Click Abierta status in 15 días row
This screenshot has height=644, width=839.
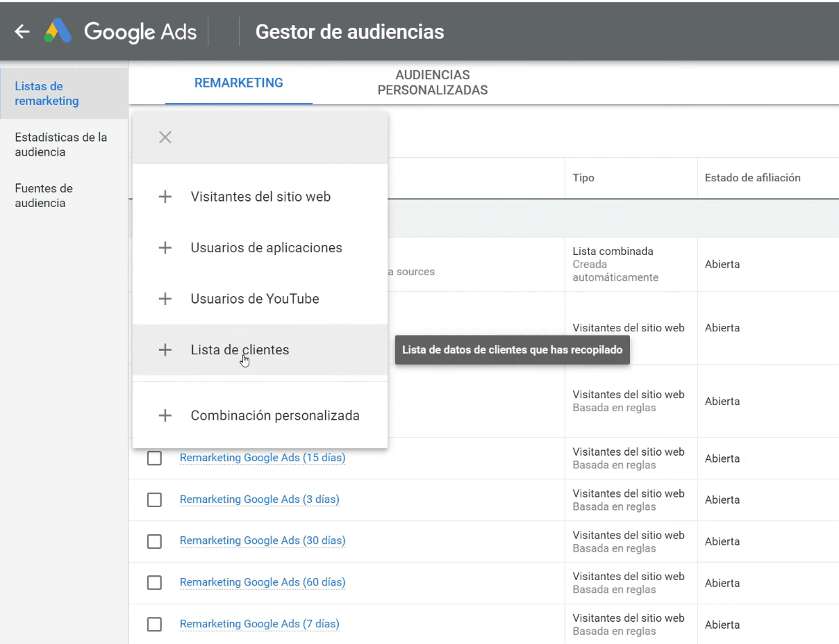pos(722,459)
